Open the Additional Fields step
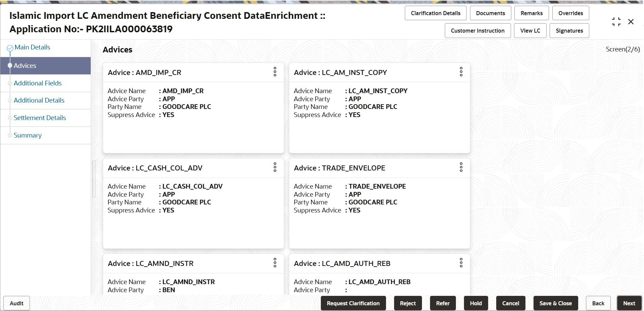Viewport: 644px width, 311px height. point(38,83)
